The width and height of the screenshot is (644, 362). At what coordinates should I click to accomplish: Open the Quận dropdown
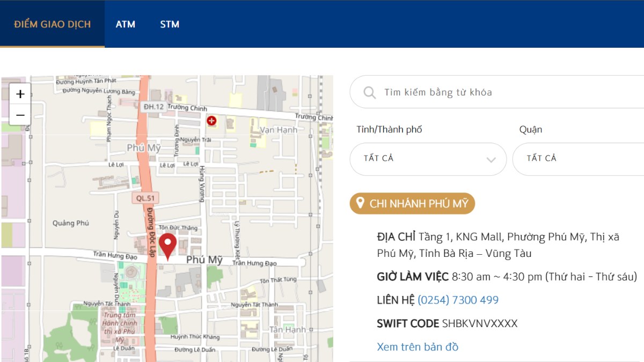pos(579,159)
